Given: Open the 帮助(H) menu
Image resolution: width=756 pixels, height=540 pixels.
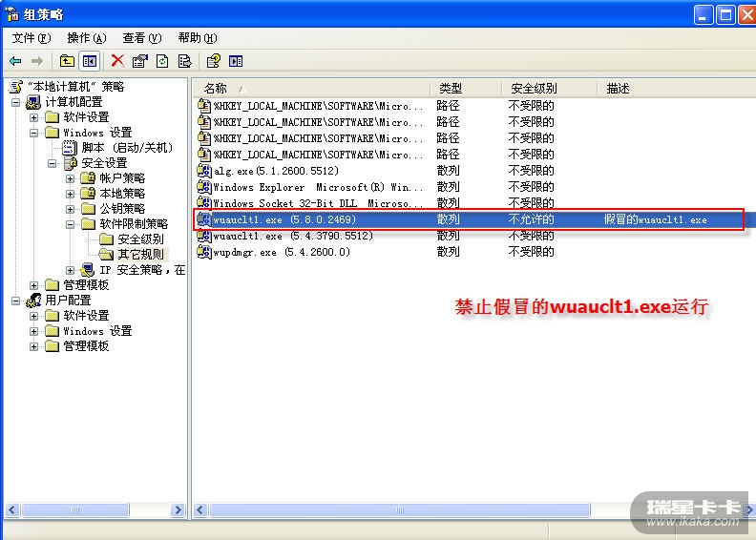Looking at the screenshot, I should coord(198,37).
